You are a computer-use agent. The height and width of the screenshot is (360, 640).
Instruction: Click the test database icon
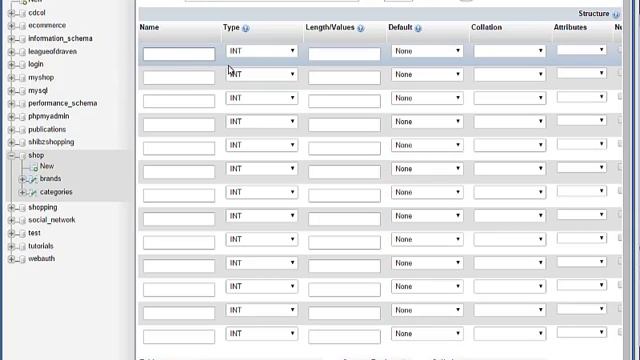pyautogui.click(x=23, y=234)
